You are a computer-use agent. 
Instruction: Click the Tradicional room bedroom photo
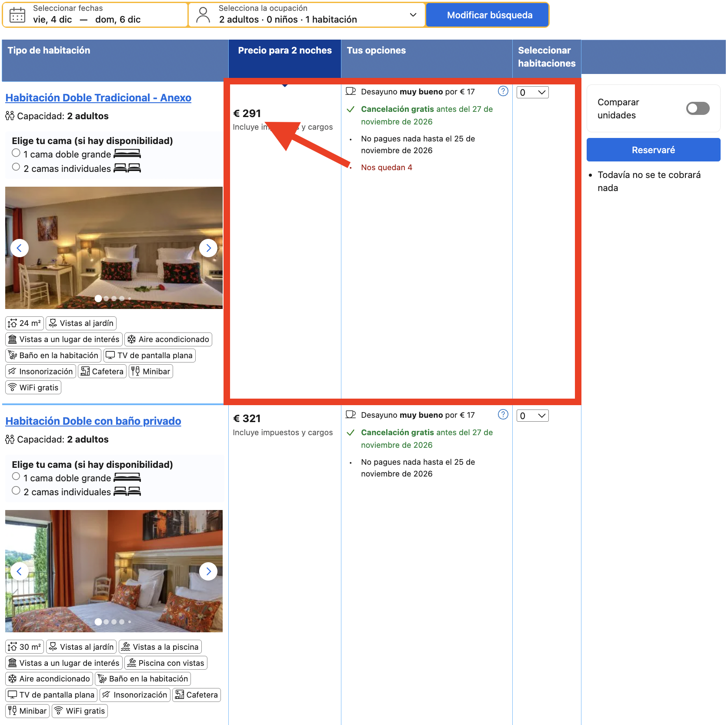pos(114,248)
